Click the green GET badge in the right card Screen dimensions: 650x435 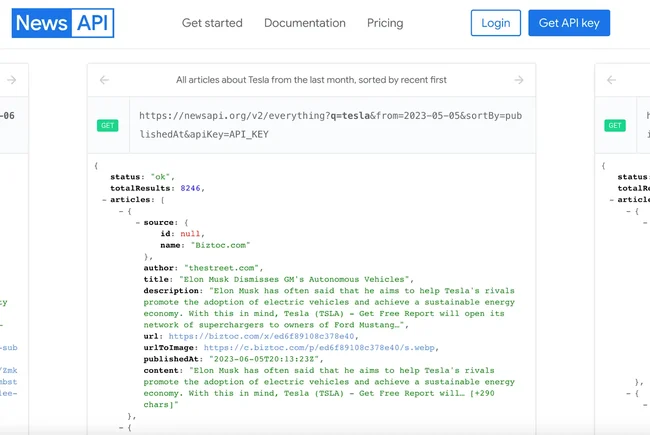pyautogui.click(x=615, y=125)
